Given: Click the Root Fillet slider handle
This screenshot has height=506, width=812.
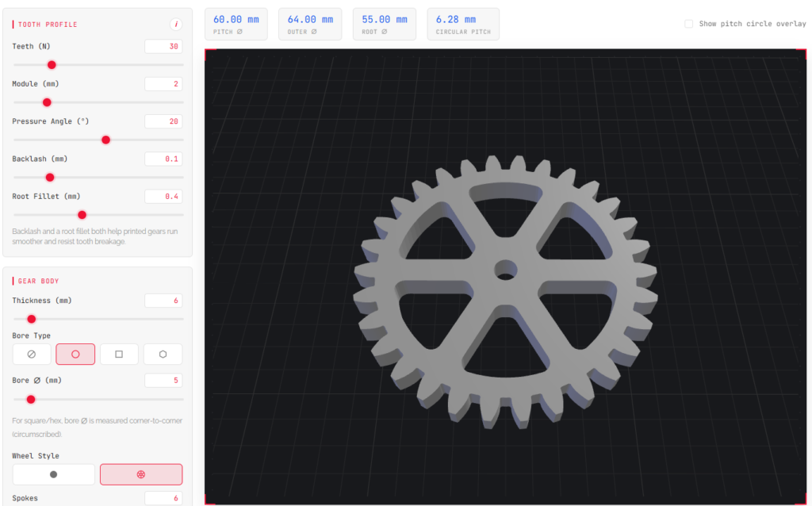Looking at the screenshot, I should (x=82, y=215).
